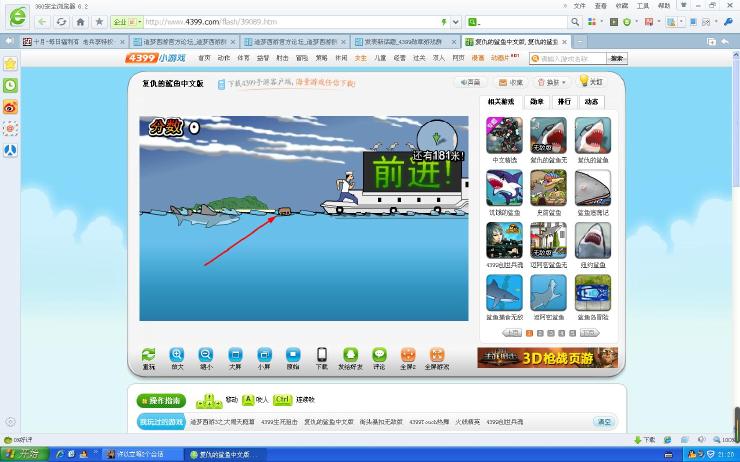The image size is (740, 462).
Task: Click the browser back arrow button
Action: click(42, 22)
